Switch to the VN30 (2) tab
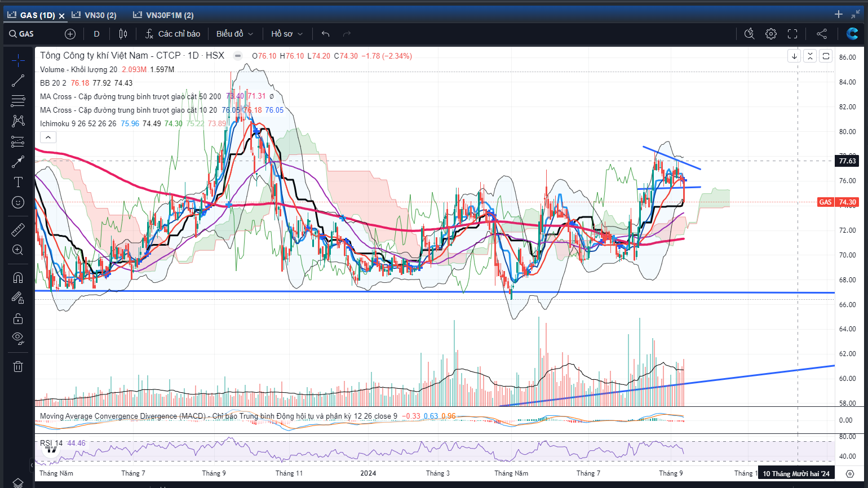This screenshot has width=868, height=488. point(95,15)
